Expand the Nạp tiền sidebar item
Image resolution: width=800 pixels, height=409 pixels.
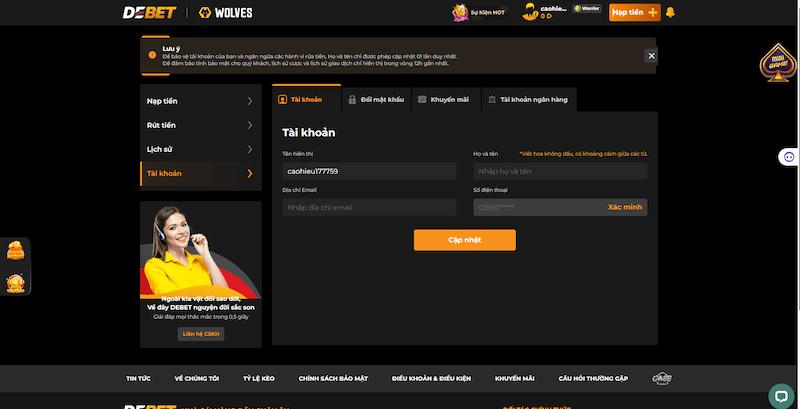click(x=199, y=101)
